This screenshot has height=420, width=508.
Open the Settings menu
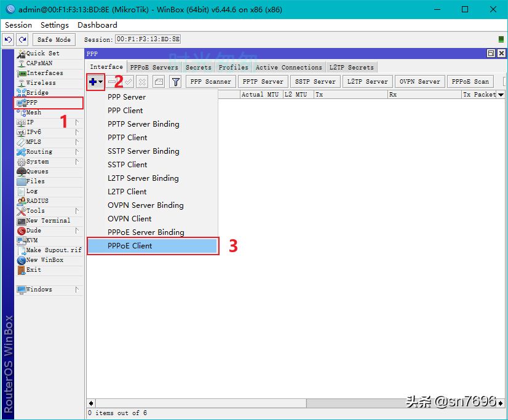54,25
